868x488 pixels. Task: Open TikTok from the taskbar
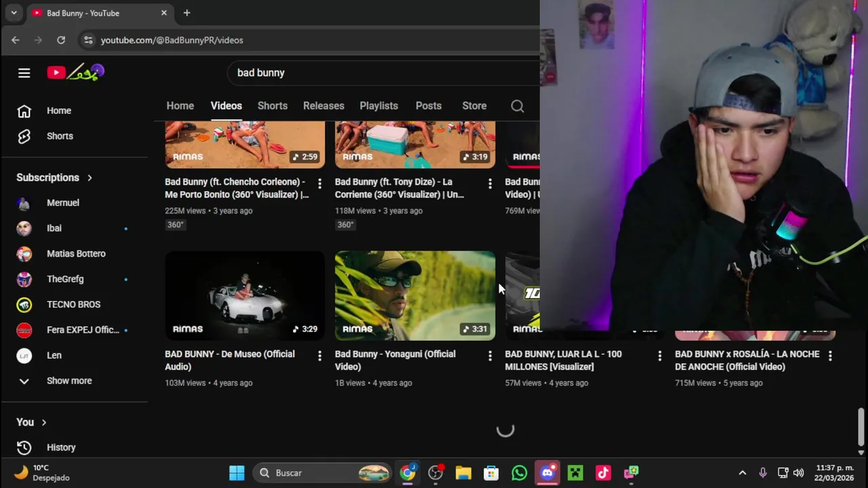tap(603, 472)
